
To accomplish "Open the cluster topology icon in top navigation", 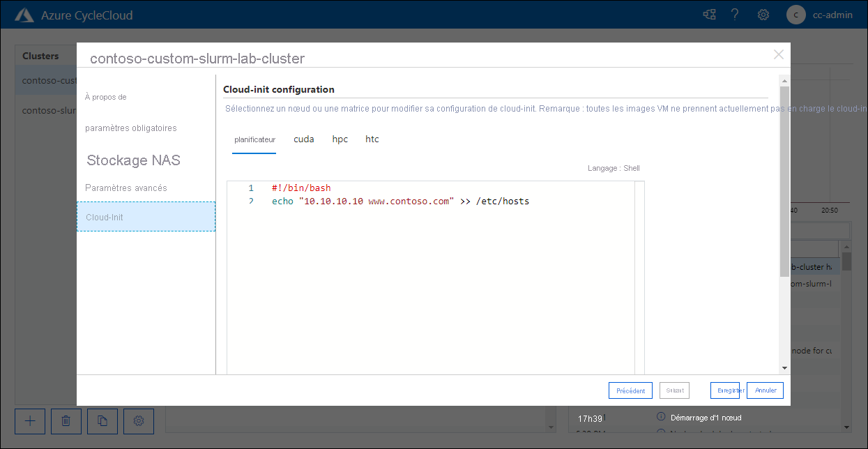I will pos(709,14).
